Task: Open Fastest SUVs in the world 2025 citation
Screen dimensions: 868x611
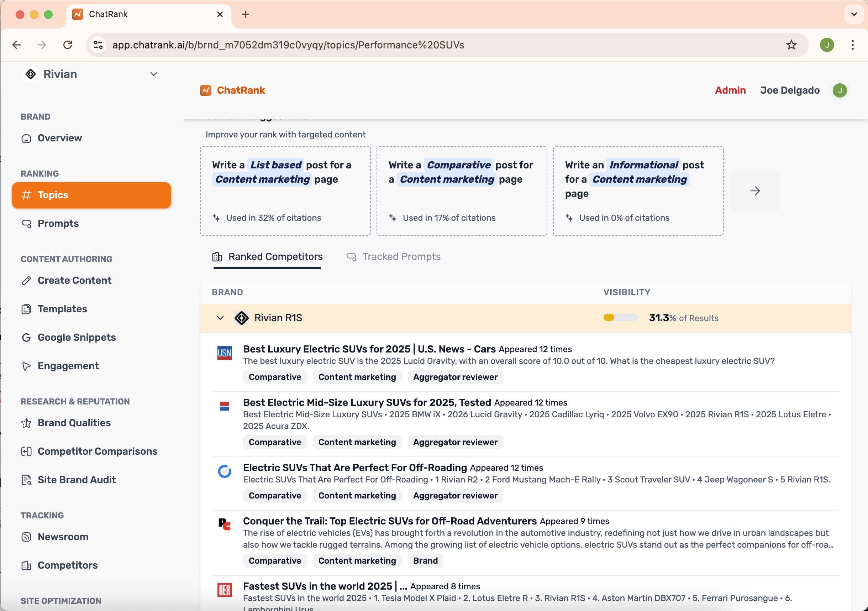Action: 325,586
